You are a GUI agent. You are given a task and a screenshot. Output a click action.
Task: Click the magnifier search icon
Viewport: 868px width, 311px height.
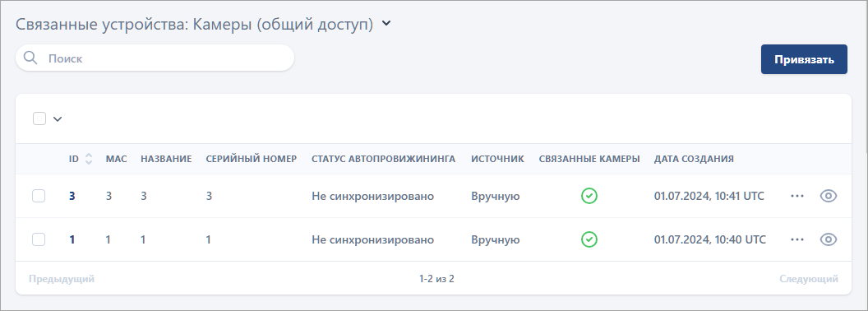[30, 58]
